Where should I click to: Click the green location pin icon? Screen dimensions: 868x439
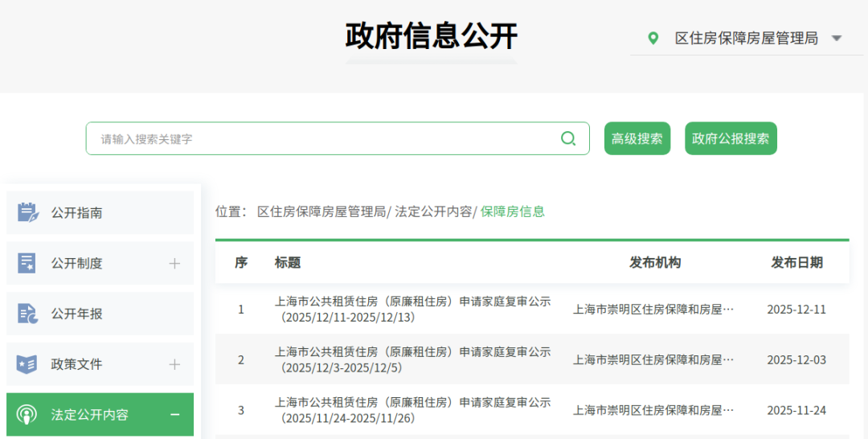(653, 39)
